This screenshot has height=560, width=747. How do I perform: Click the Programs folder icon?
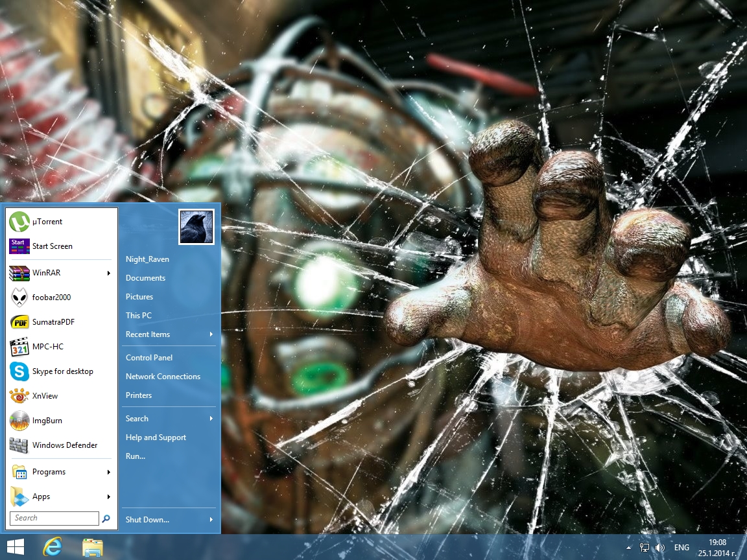click(19, 472)
